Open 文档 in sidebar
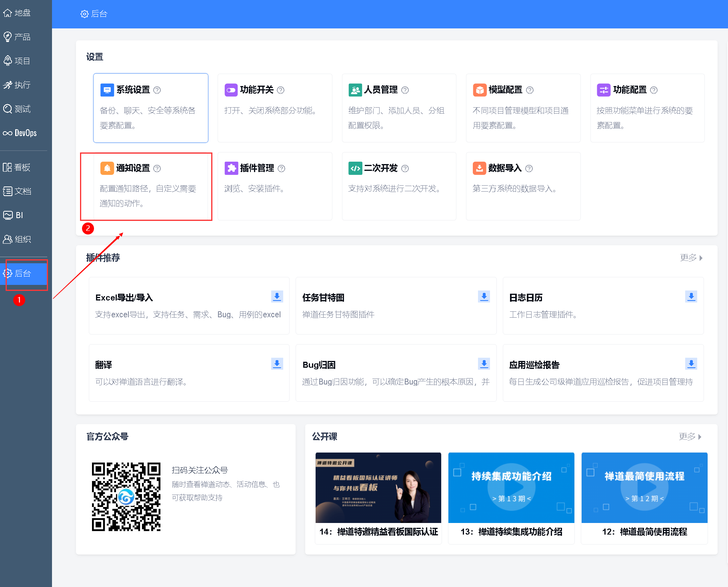 pos(17,191)
